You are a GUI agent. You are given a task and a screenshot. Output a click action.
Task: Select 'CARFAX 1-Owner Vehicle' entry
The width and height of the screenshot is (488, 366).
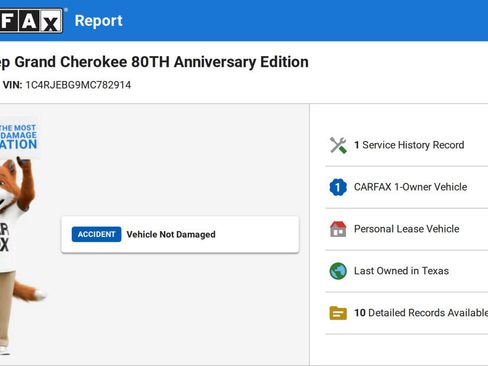pos(410,187)
